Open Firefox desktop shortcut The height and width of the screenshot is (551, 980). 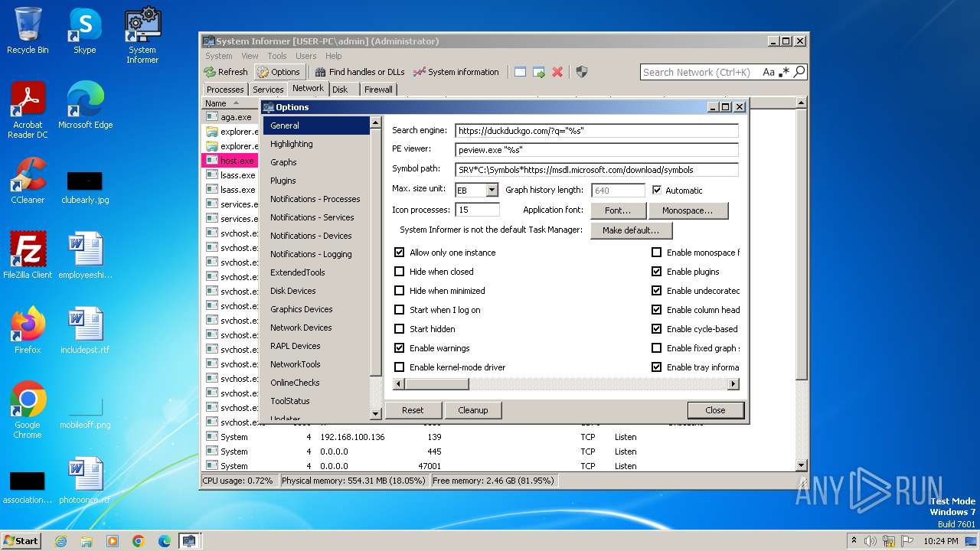pyautogui.click(x=28, y=330)
